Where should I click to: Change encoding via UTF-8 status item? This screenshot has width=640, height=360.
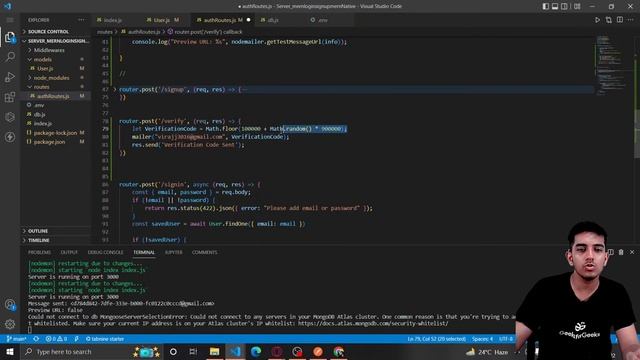(x=506, y=339)
